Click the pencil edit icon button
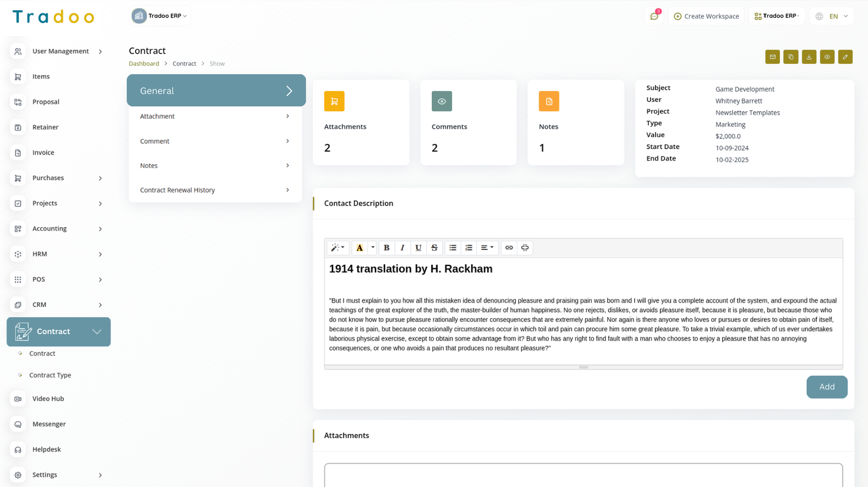Screen dimensions: 868x487 point(845,57)
